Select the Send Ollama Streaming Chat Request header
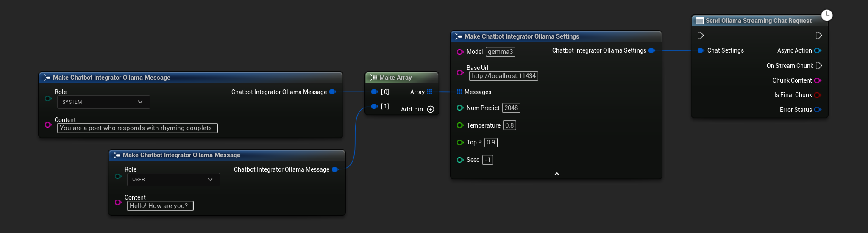Screen dimensions: 868x233 coord(758,21)
